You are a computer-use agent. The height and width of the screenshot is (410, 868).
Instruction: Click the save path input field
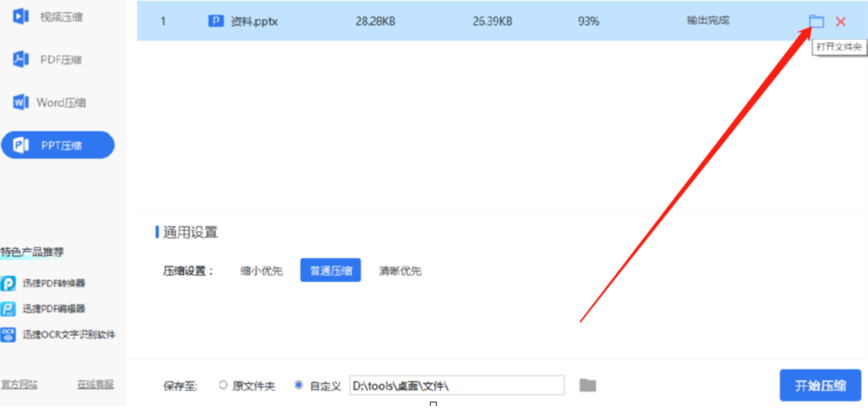pos(456,385)
